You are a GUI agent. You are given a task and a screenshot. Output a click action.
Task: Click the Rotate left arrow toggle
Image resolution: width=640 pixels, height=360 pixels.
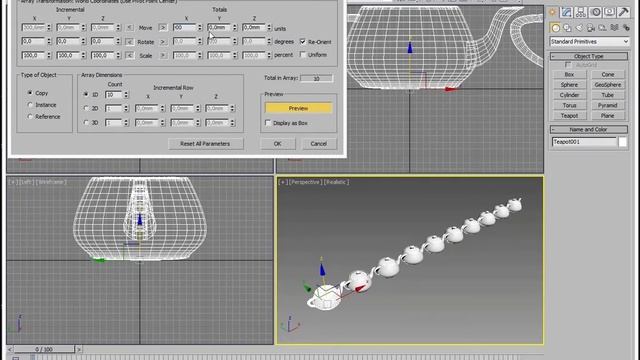click(x=129, y=42)
